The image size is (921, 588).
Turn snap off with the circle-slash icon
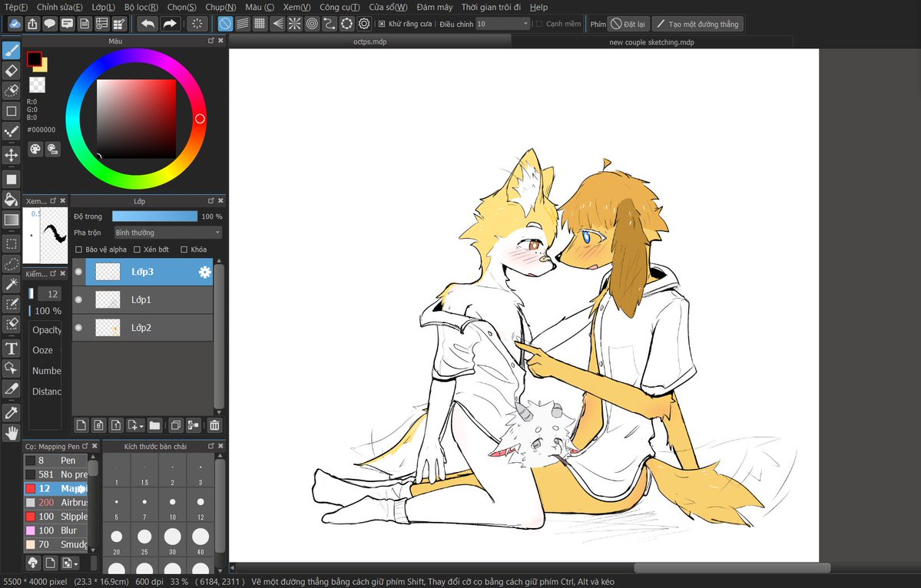(225, 24)
